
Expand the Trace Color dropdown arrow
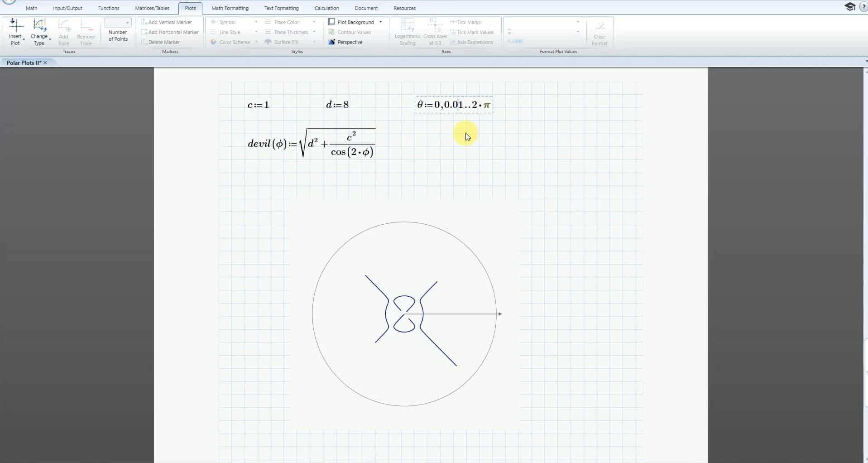point(314,22)
